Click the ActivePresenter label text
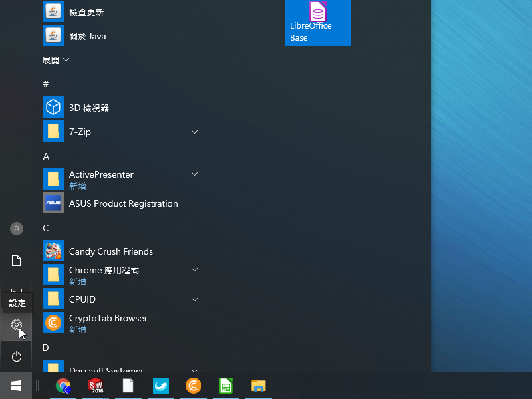Screen dimensions: 532x399 click(101, 174)
